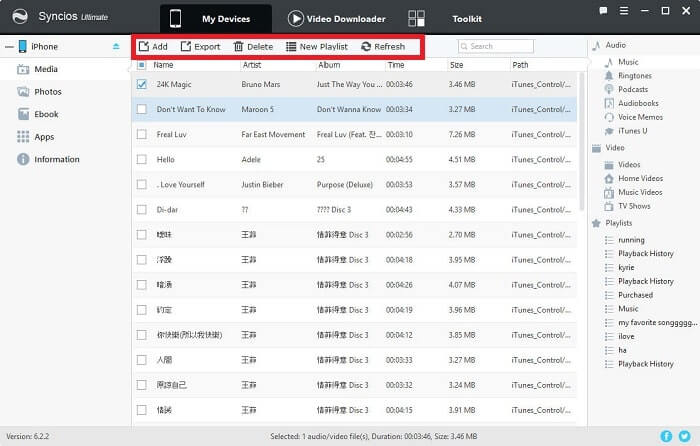700x446 pixels.
Task: Open the Purchased playlist
Action: (635, 295)
